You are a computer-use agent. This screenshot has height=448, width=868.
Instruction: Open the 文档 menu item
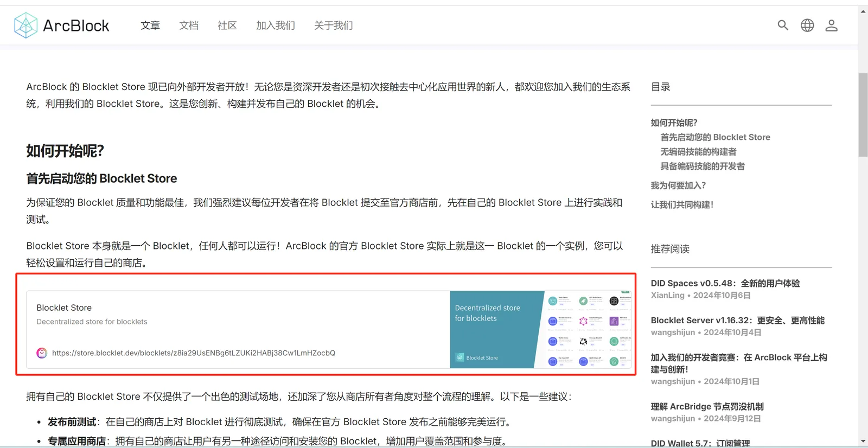coord(189,25)
